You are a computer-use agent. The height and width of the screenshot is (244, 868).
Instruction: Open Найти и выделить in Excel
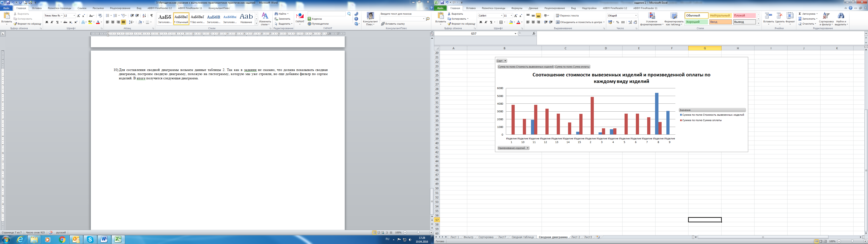coord(841,19)
